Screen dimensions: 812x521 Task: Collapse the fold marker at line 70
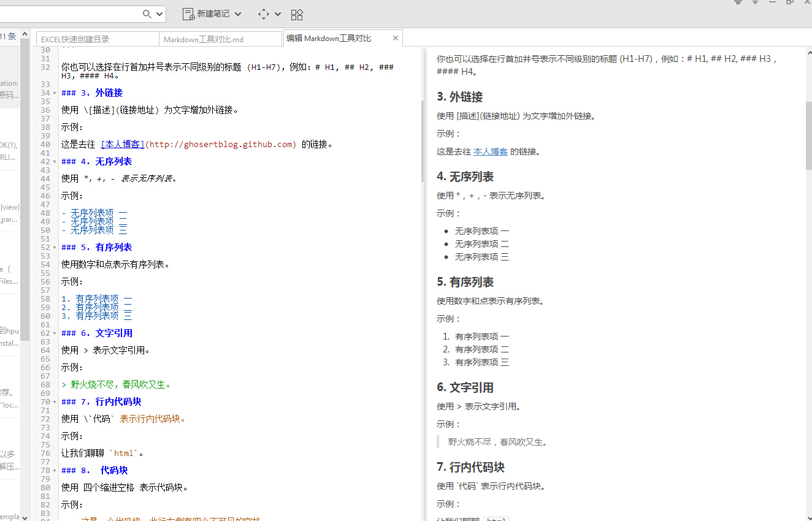click(x=55, y=402)
